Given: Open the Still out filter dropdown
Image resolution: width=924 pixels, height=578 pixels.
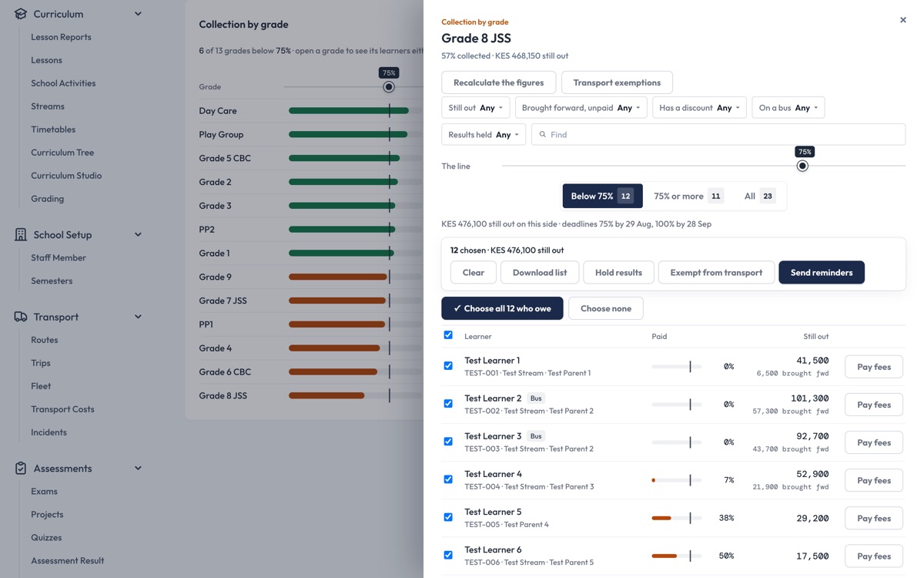Looking at the screenshot, I should click(x=476, y=108).
